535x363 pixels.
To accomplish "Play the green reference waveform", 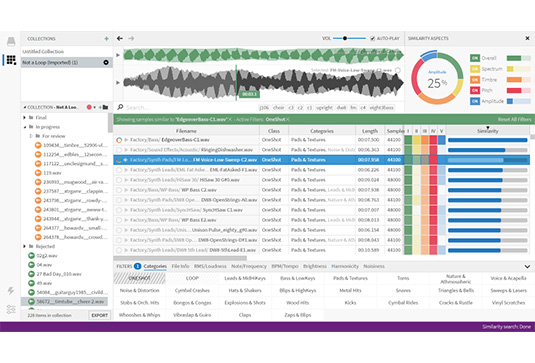I will [118, 55].
